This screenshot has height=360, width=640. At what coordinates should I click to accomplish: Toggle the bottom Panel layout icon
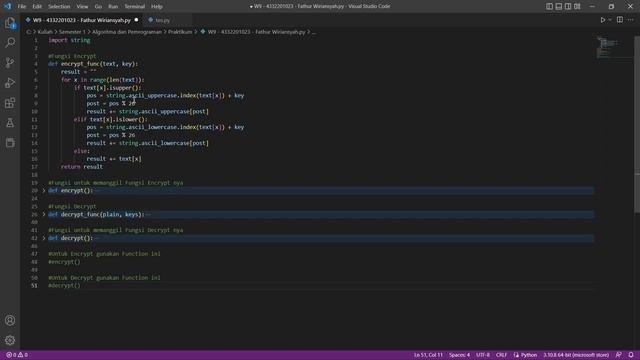(x=559, y=6)
